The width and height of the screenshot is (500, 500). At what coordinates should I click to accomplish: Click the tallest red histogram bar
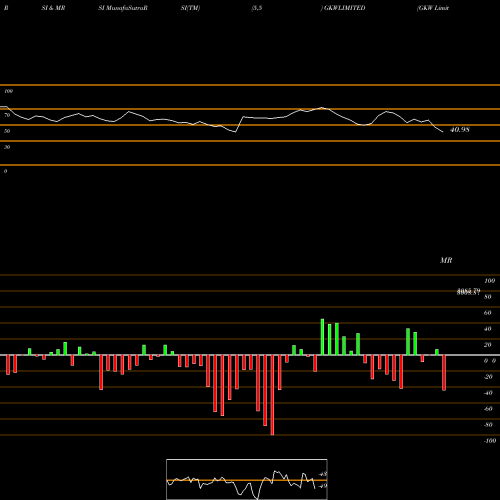pos(272,395)
